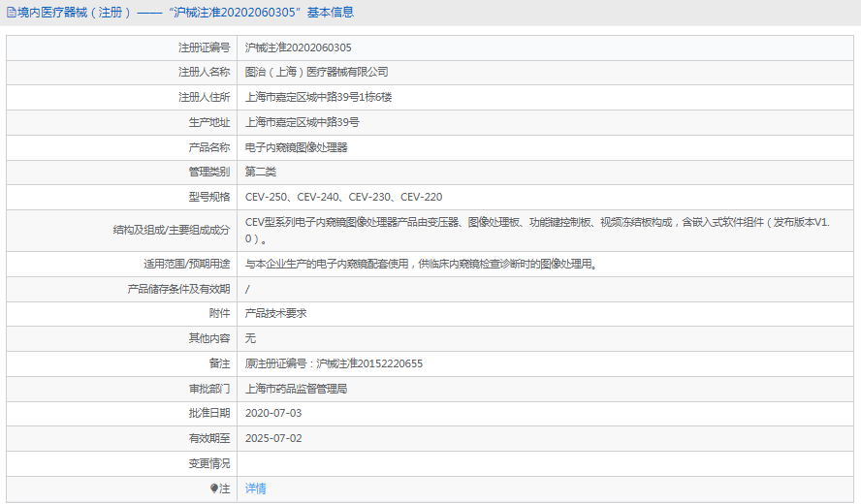The image size is (861, 504).
Task: Click the intended use text 与本企业生产的电子内窥镜配套使用
Action: point(421,264)
